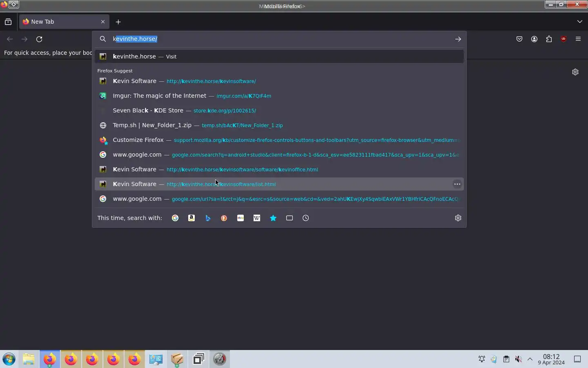Open Firefox account menu

click(534, 39)
